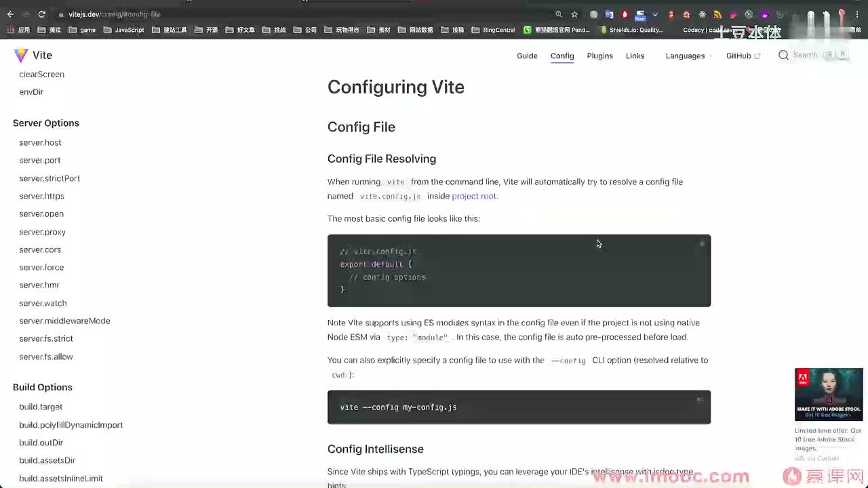Click the Vite logo icon

(x=21, y=56)
